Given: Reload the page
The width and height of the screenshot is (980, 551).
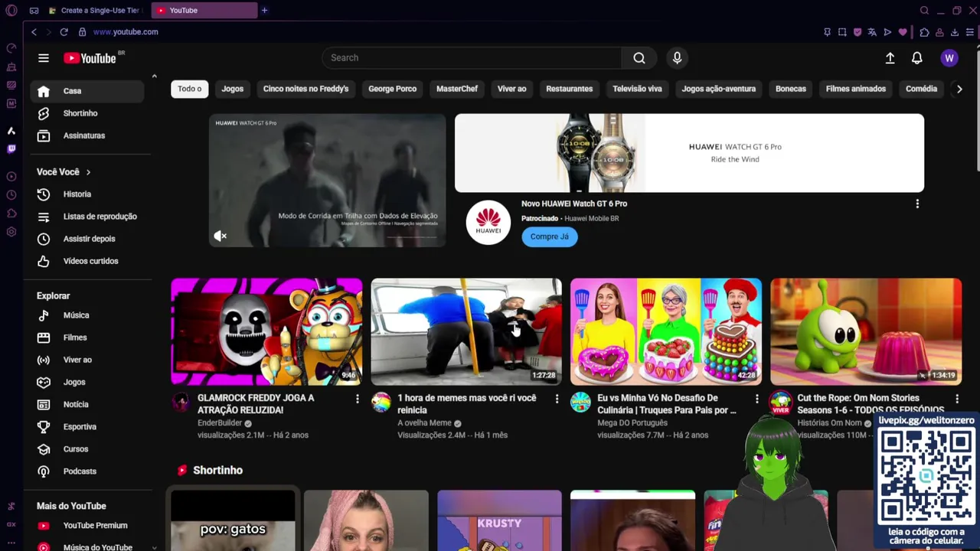Looking at the screenshot, I should coord(64,32).
